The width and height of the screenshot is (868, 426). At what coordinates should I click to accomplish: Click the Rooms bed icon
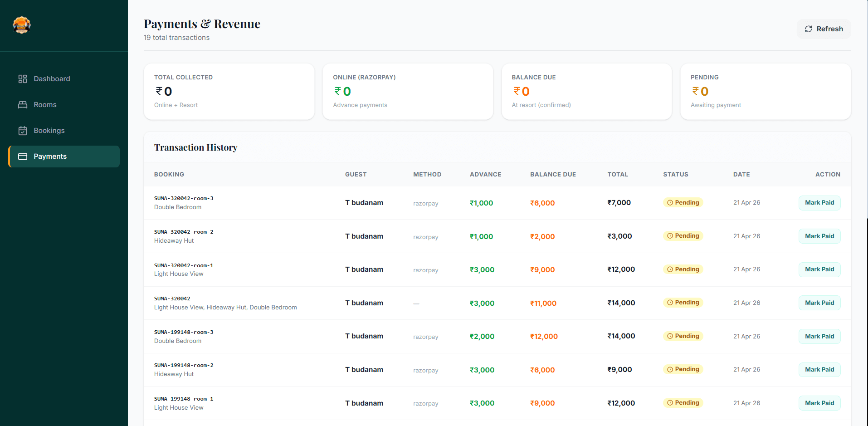(23, 105)
